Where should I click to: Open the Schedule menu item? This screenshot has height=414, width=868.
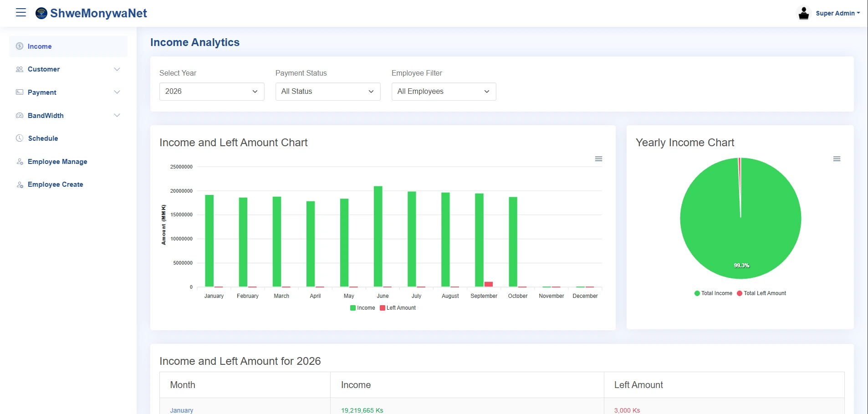pos(68,138)
